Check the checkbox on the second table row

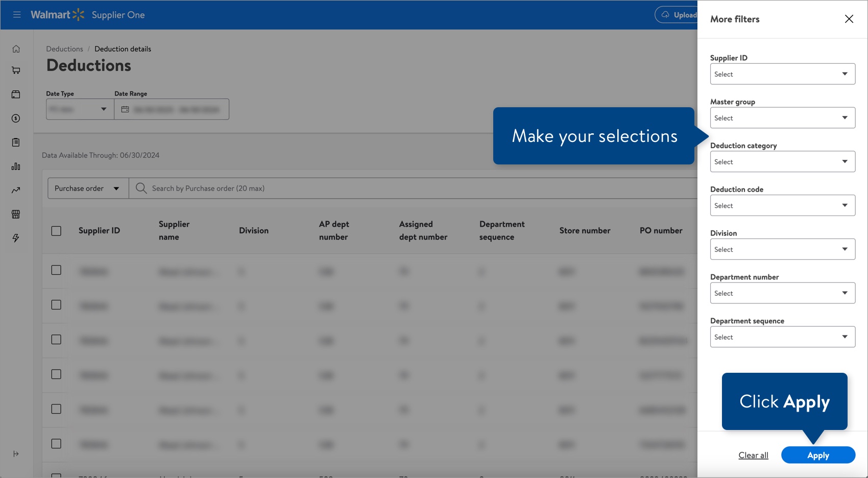pyautogui.click(x=56, y=304)
